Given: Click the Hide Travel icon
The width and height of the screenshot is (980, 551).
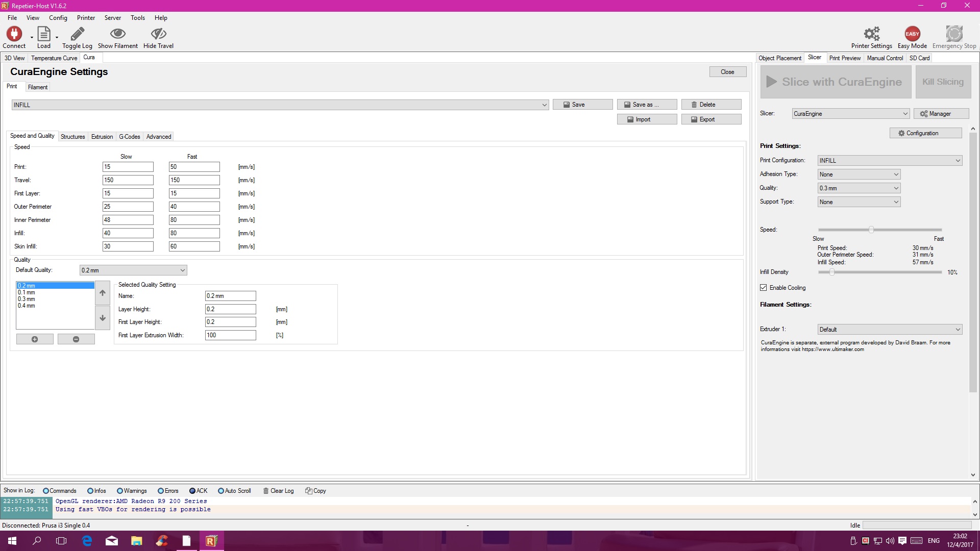Looking at the screenshot, I should click(158, 34).
